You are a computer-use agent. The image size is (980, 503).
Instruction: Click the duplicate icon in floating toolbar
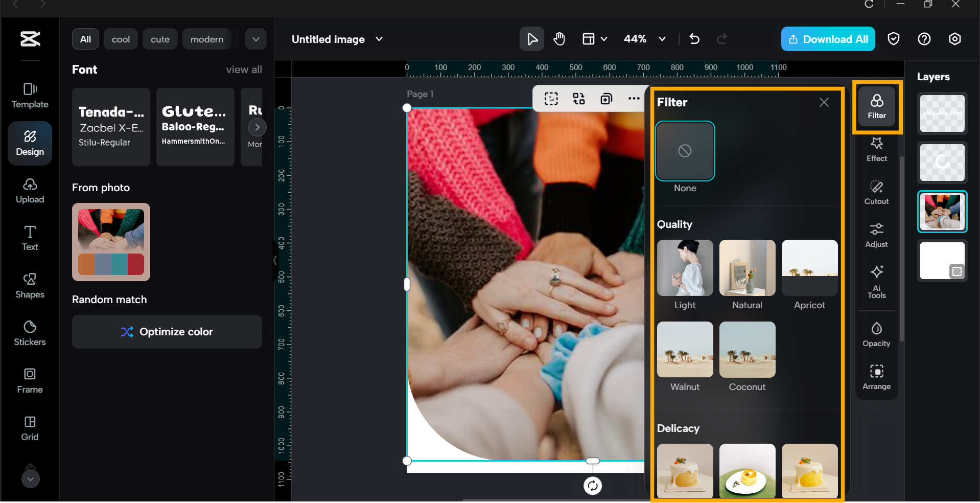[606, 99]
